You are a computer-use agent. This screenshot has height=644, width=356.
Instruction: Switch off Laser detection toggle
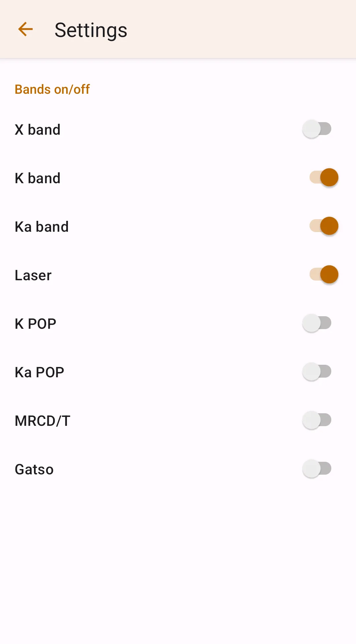click(324, 275)
